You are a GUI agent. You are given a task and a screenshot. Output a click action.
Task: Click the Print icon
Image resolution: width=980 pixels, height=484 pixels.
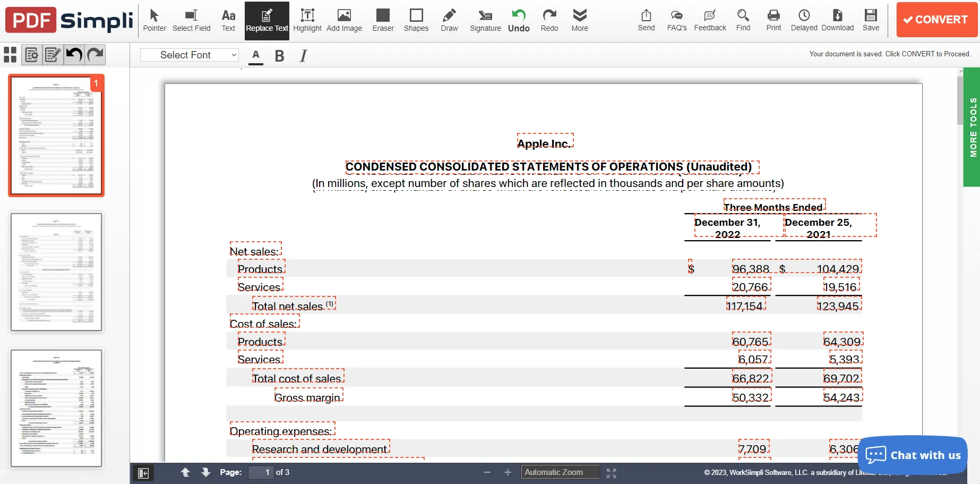pyautogui.click(x=773, y=20)
